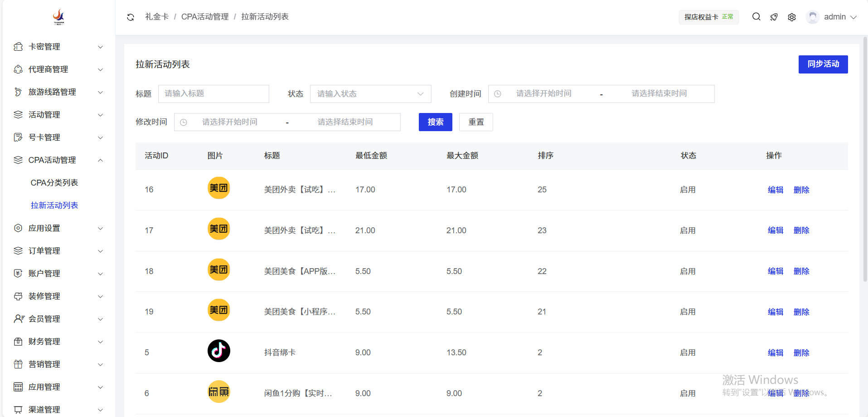Click the rocket icon in top bar
This screenshot has height=417, width=868.
click(x=774, y=17)
